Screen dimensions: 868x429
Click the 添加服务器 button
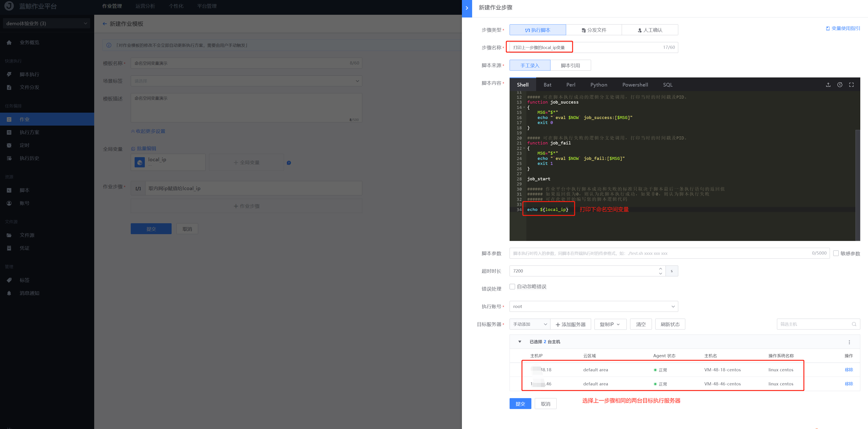[570, 324]
